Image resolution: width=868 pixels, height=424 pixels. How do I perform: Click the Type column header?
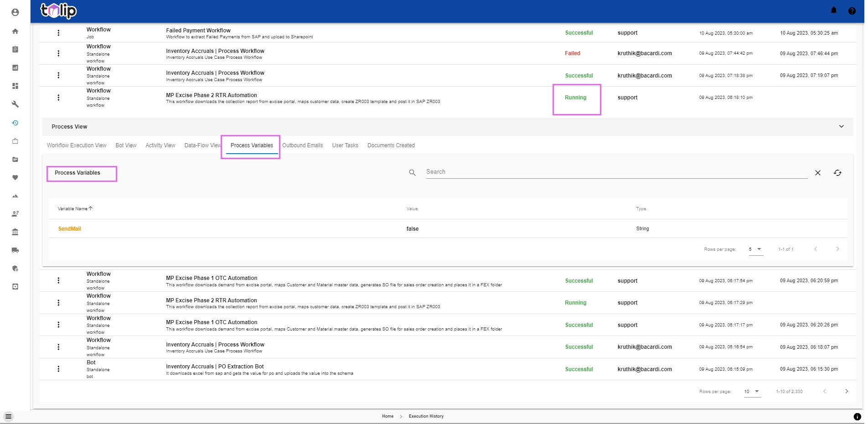(x=641, y=209)
